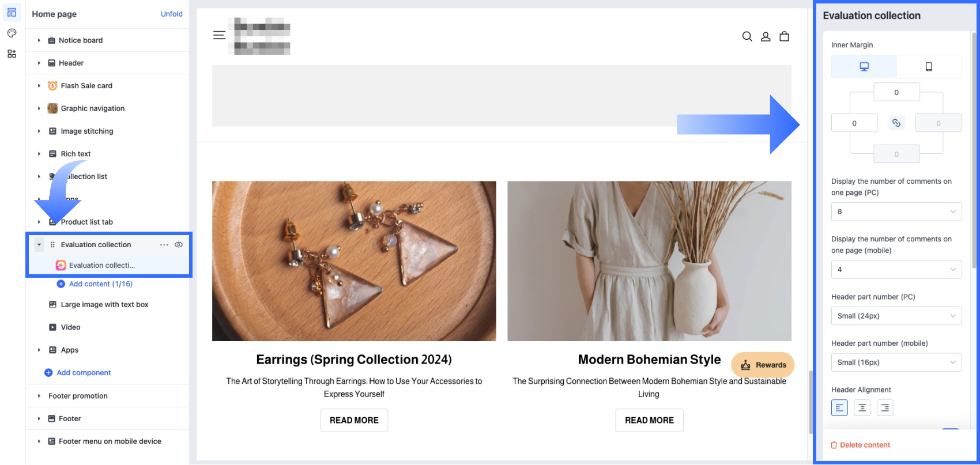Click the Graphic navigation thumbnail icon
This screenshot has width=980, height=465.
(x=52, y=108)
